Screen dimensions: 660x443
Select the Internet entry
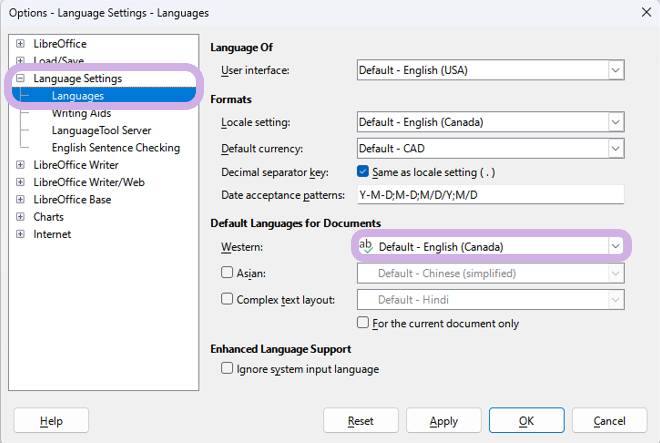52,234
